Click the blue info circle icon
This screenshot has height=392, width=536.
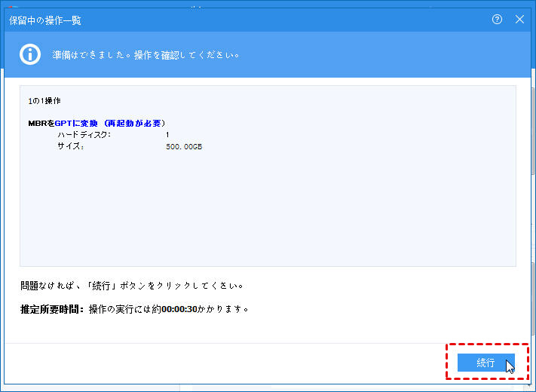tap(30, 54)
